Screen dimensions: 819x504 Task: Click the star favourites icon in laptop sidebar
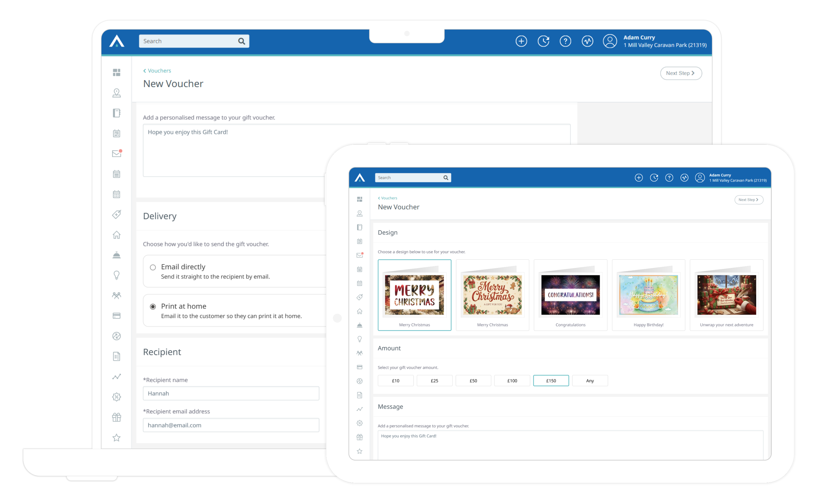click(116, 437)
